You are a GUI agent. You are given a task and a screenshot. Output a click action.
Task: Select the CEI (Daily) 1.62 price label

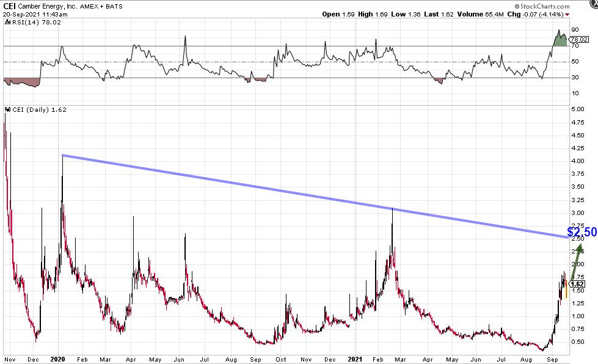(x=39, y=109)
